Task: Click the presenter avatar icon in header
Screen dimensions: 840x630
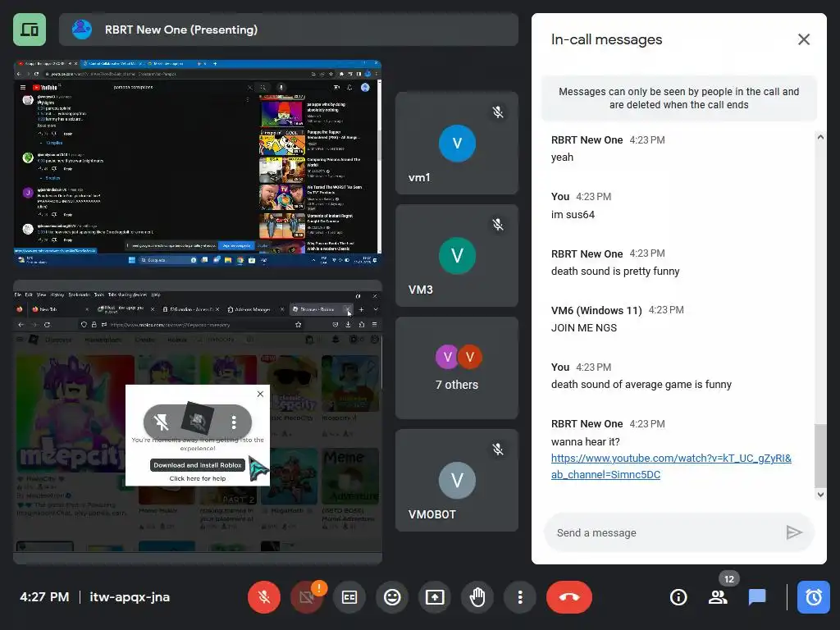Action: (81, 30)
